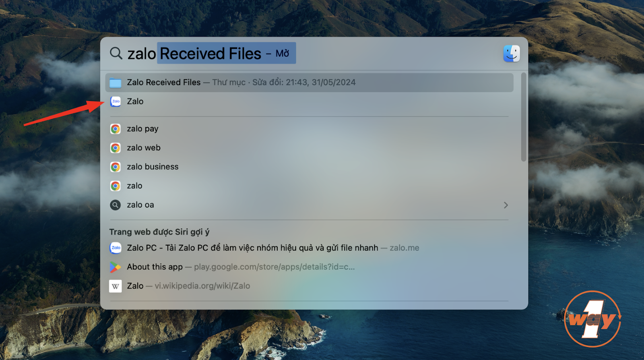Click Chrome icon beside zalo web
The image size is (644, 360).
coord(116,148)
